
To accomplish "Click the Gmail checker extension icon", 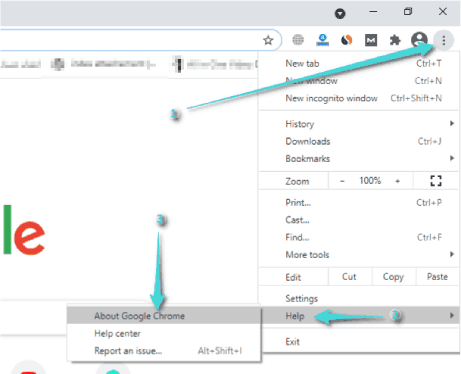I will click(371, 40).
